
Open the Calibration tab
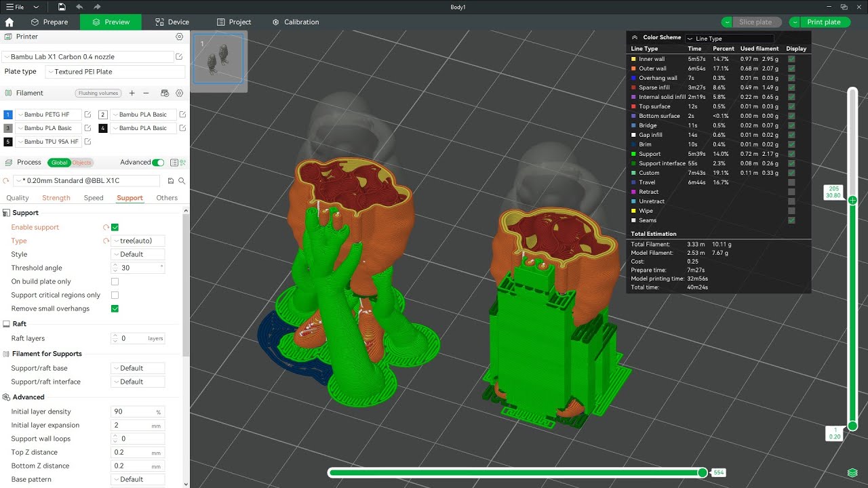[295, 22]
